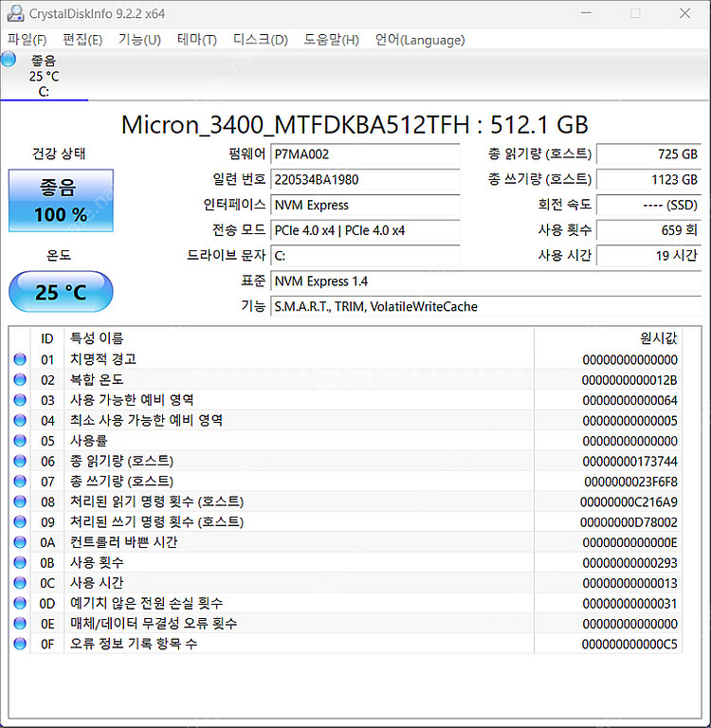Open the 기능(U) menu
The height and width of the screenshot is (728, 711).
[139, 40]
